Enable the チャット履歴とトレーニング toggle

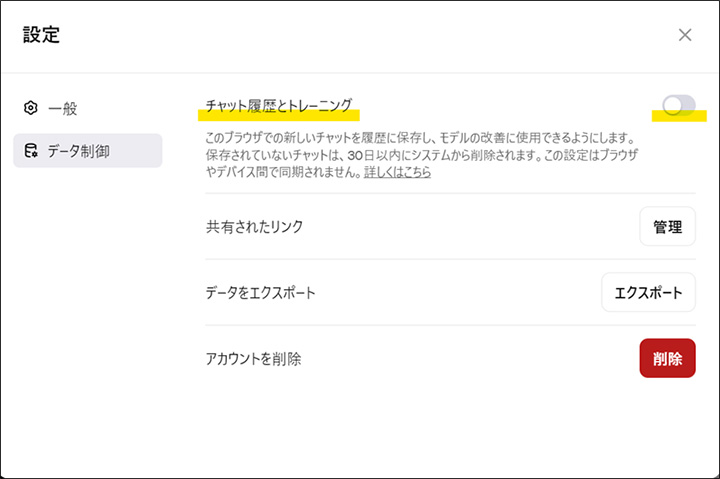679,105
